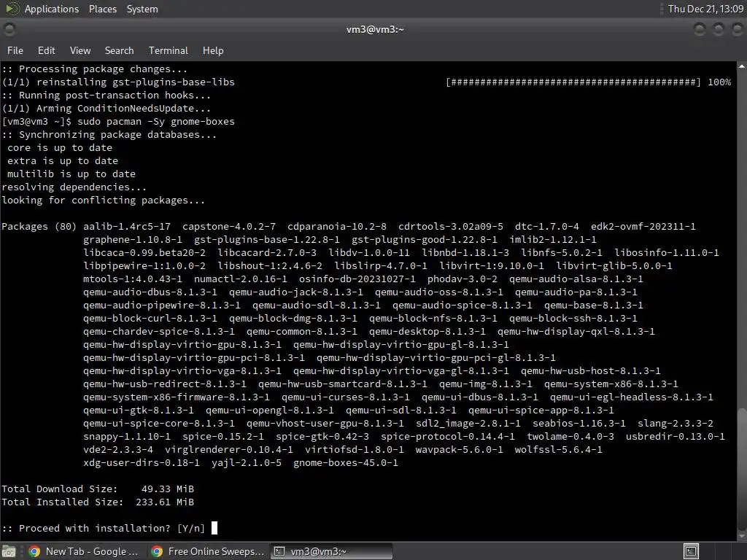Click the 'multilib is up to date' line
Viewport: 747px width, 560px height.
point(71,174)
